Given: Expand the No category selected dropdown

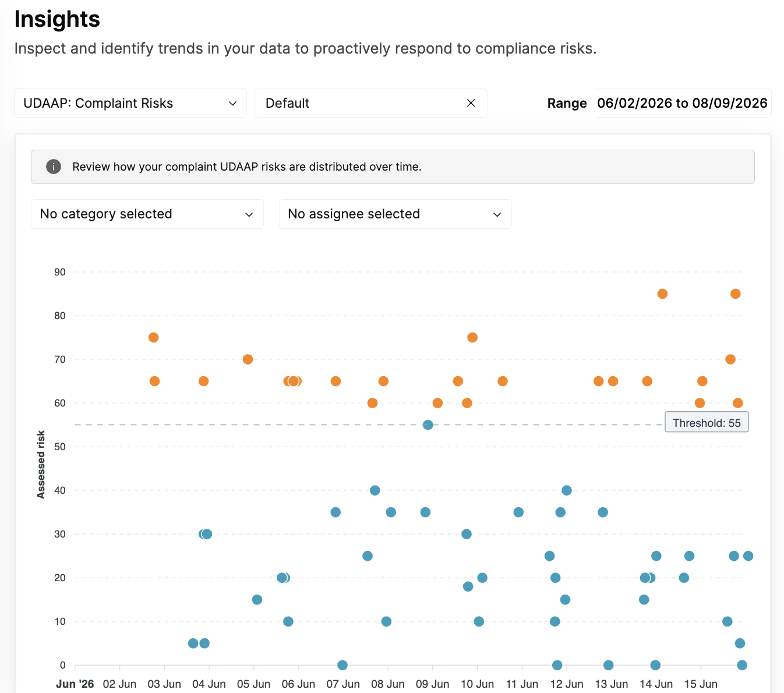Looking at the screenshot, I should 147,214.
